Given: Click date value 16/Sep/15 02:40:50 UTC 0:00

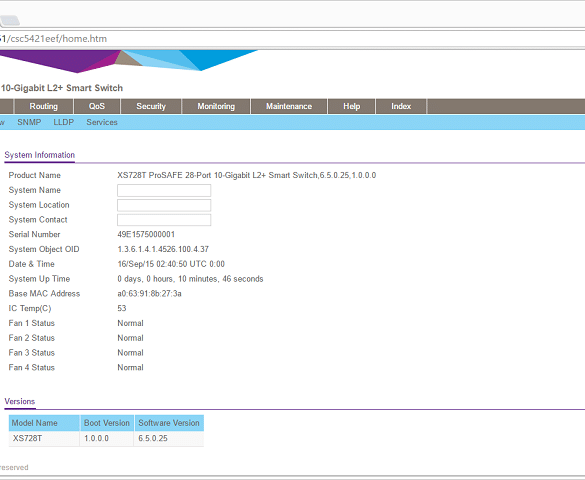Looking at the screenshot, I should [x=171, y=264].
